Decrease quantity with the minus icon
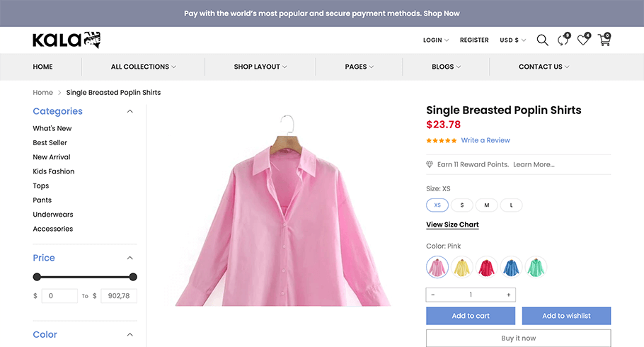Image resolution: width=644 pixels, height=347 pixels. click(433, 295)
